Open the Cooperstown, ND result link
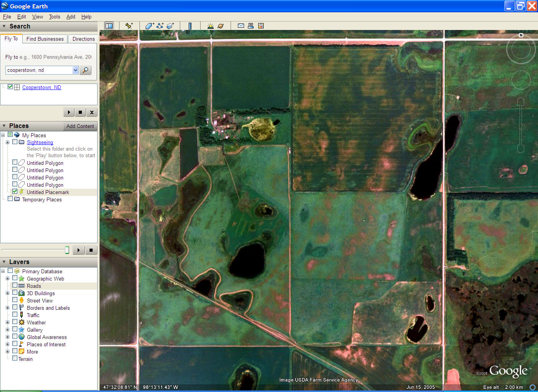538x392 pixels. tap(42, 87)
